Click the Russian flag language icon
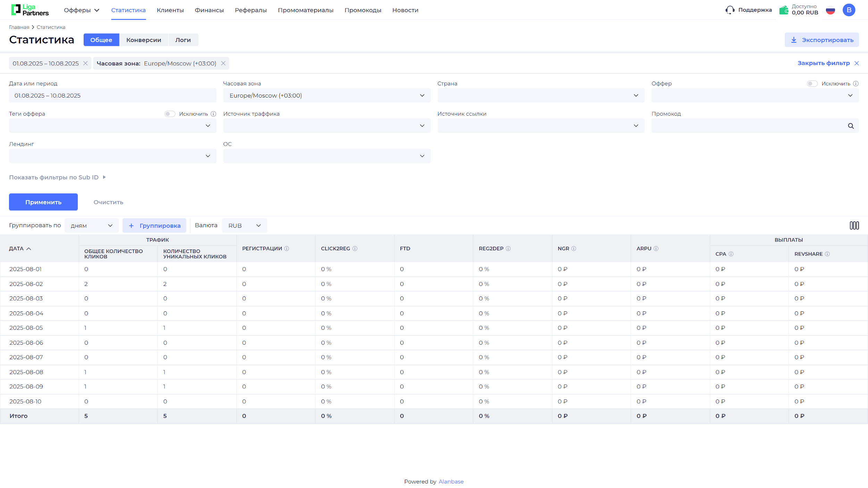868x488 pixels. (x=830, y=10)
